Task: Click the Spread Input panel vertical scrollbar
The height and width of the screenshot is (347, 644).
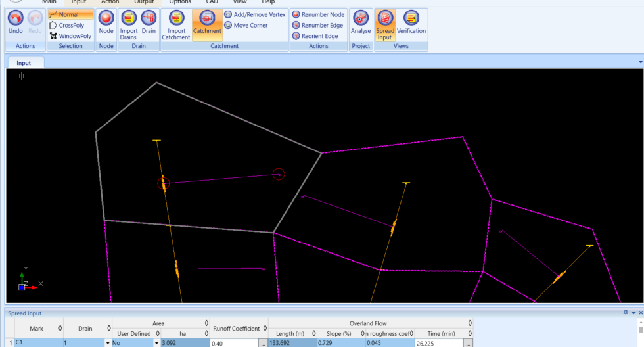Action: click(641, 331)
